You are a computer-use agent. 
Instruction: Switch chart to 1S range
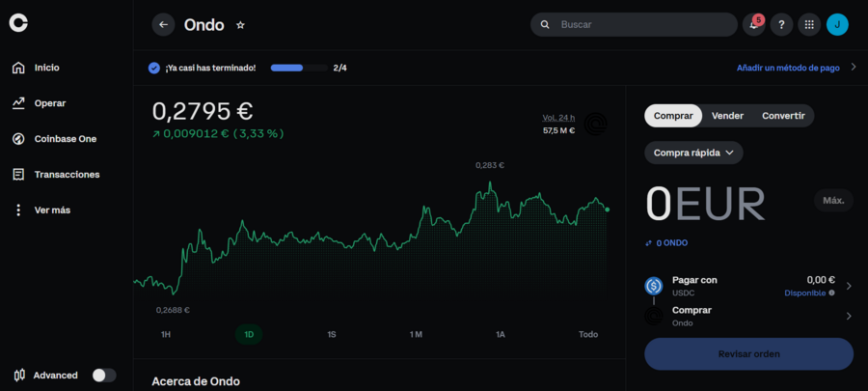(x=332, y=334)
